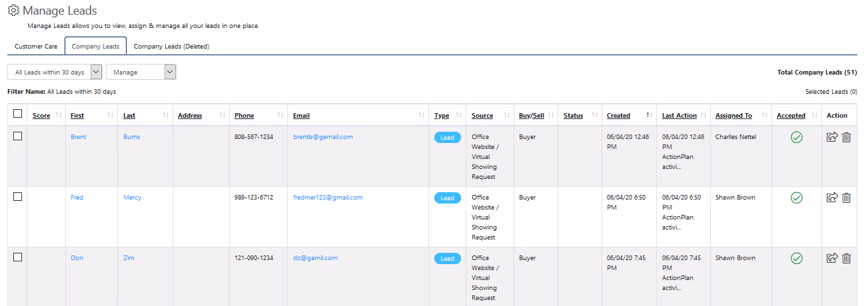The image size is (868, 306).
Task: Share Fred Mercy lead via arrow icon
Action: click(x=832, y=198)
